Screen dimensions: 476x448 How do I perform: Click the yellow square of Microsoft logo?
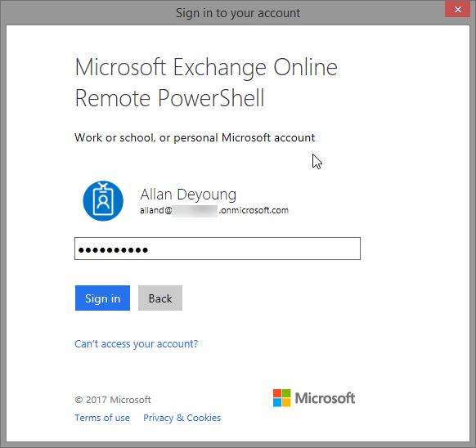tap(286, 402)
